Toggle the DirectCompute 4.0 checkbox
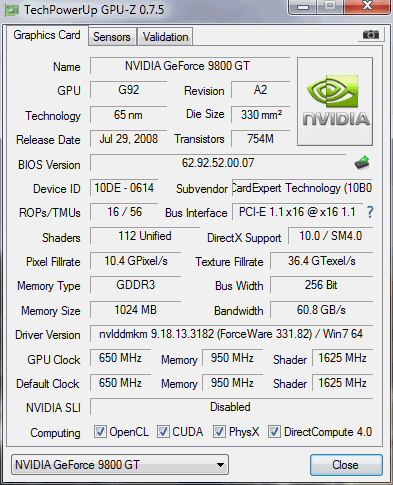This screenshot has width=393, height=485. point(274,432)
